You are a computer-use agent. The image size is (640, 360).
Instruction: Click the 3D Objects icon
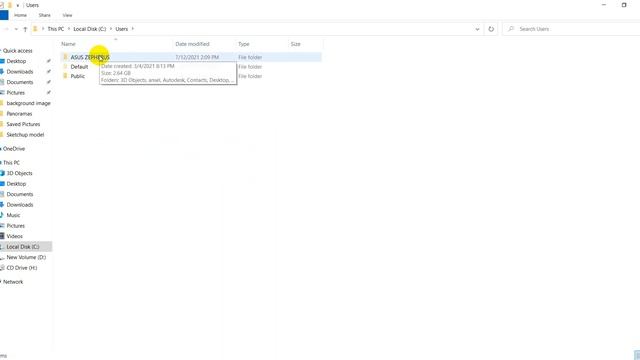pos(2,173)
